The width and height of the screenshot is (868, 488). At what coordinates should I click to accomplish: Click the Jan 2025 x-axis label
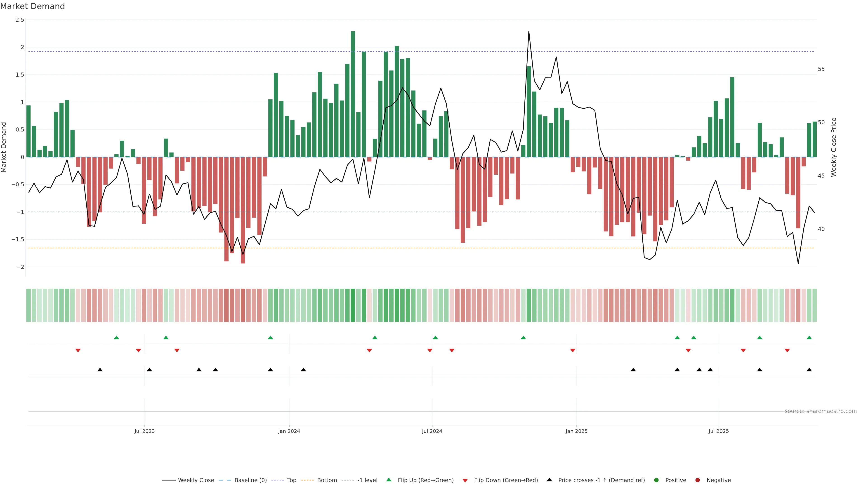[576, 431]
